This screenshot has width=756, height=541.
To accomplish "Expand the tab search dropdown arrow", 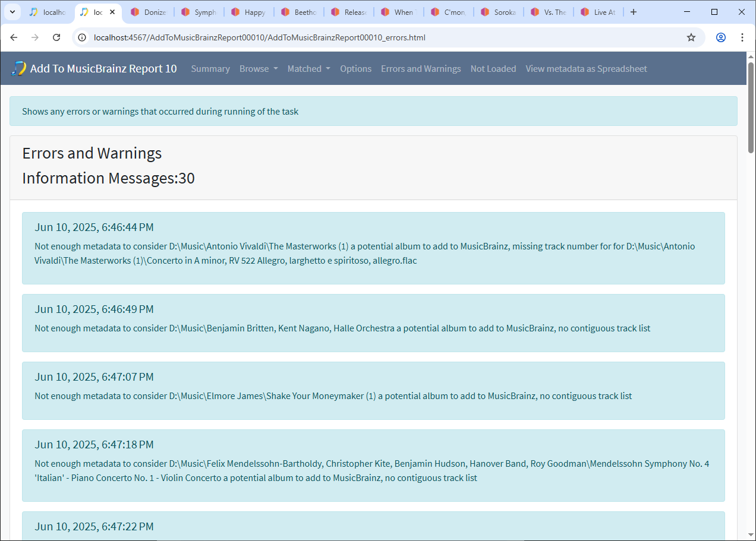I will (12, 12).
